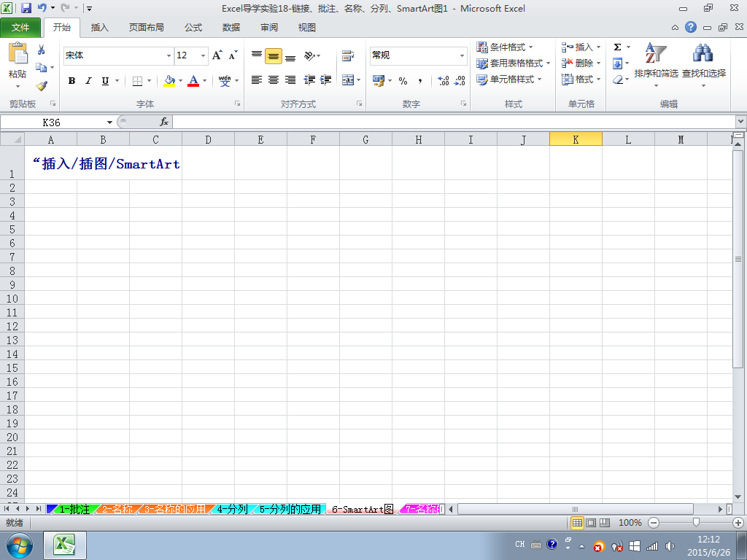Click the Paste clipboard icon
This screenshot has height=560, width=747.
18,53
